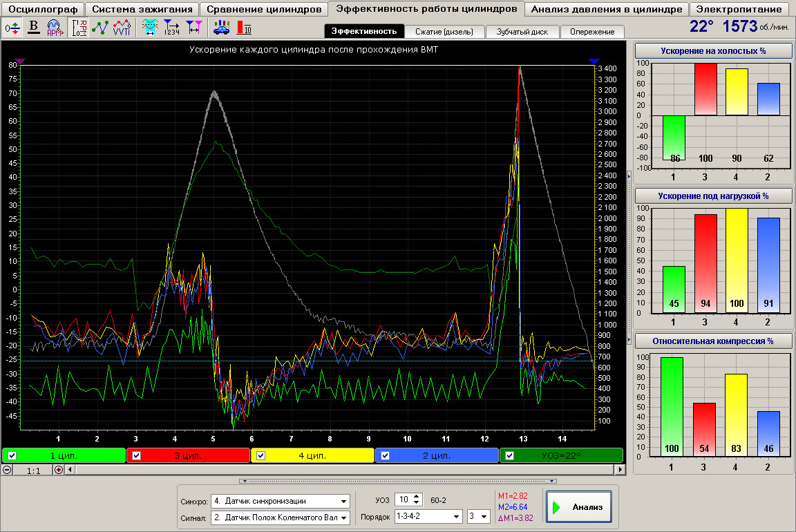The height and width of the screenshot is (532, 796).
Task: Toggle the 1 цил. checkbox
Action: pos(12,455)
